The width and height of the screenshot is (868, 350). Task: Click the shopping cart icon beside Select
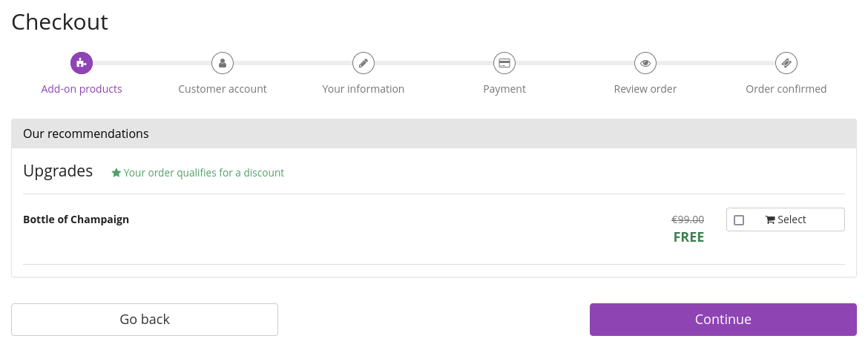coord(770,220)
